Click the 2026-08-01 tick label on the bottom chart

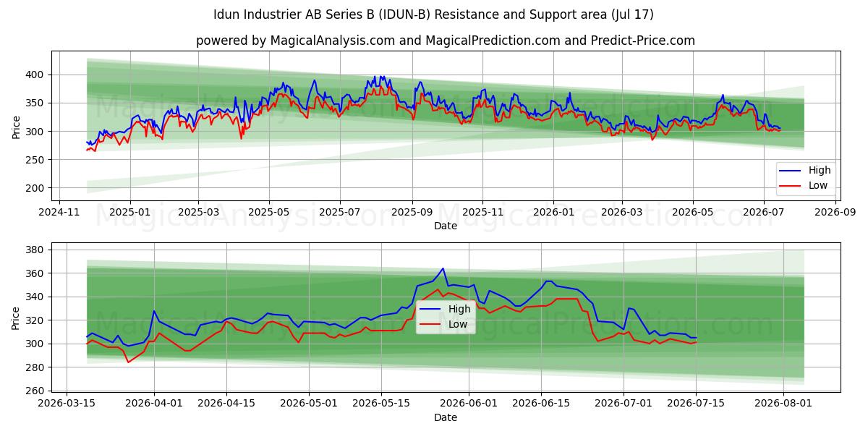pyautogui.click(x=783, y=404)
